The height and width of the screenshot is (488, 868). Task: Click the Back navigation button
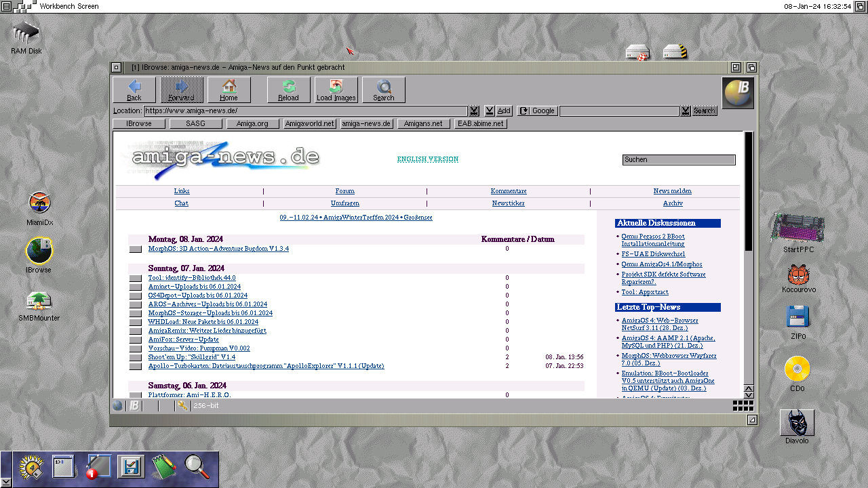coord(134,89)
